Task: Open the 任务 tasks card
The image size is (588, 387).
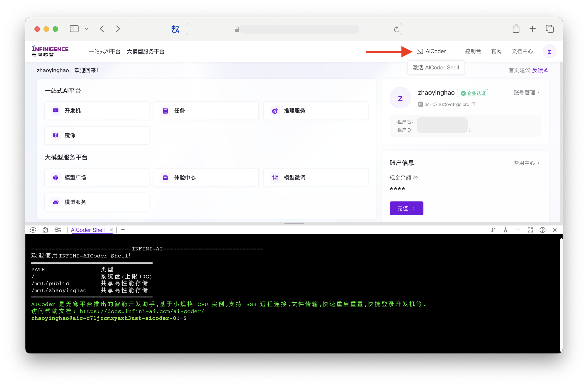Action: [206, 110]
